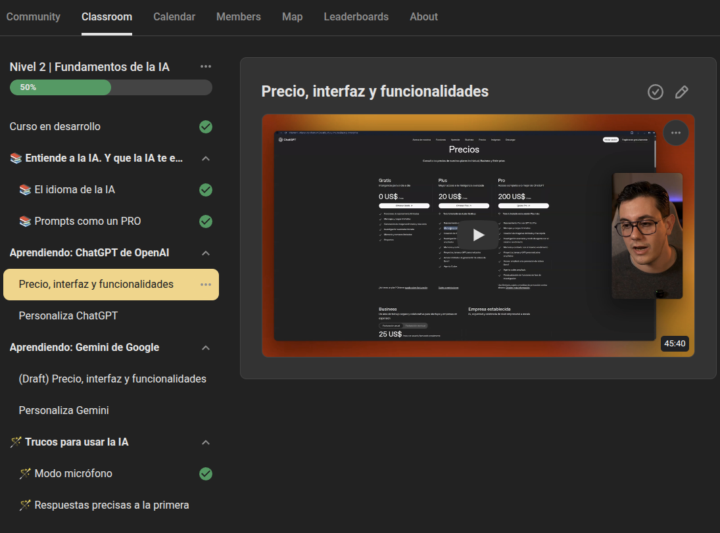
Task: Click books icon beside Prompts como un PRO
Action: coord(25,221)
